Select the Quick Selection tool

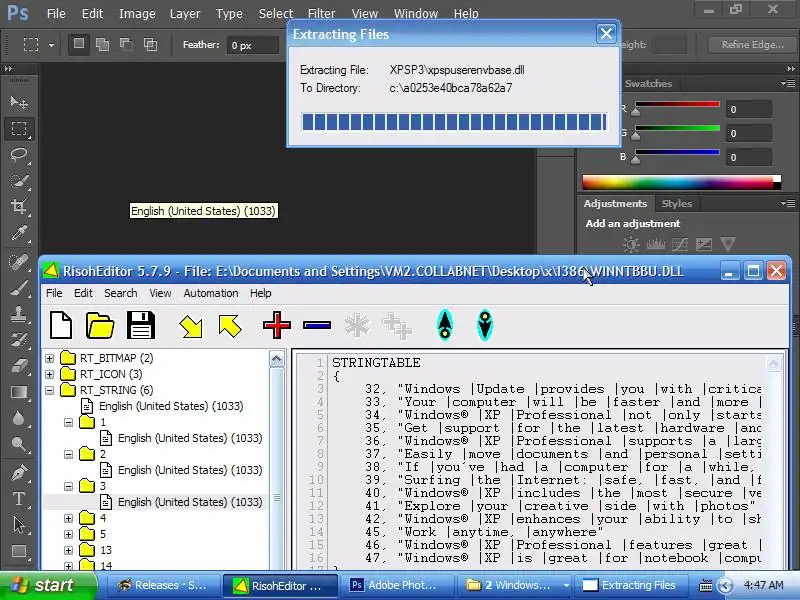point(19,181)
